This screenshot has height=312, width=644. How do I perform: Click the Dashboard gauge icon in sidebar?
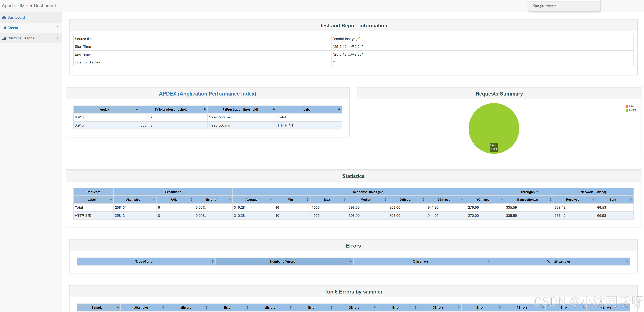(x=4, y=17)
